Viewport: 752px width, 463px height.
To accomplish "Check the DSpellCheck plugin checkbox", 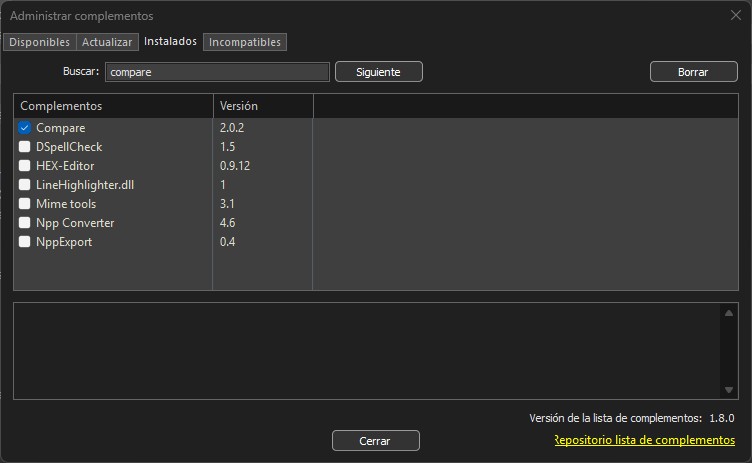I will (x=24, y=147).
